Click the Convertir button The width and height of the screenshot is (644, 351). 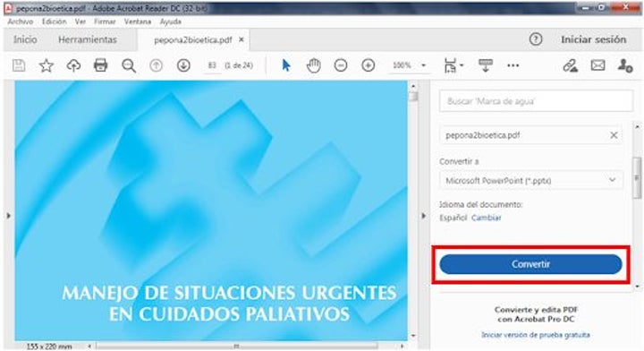point(530,264)
